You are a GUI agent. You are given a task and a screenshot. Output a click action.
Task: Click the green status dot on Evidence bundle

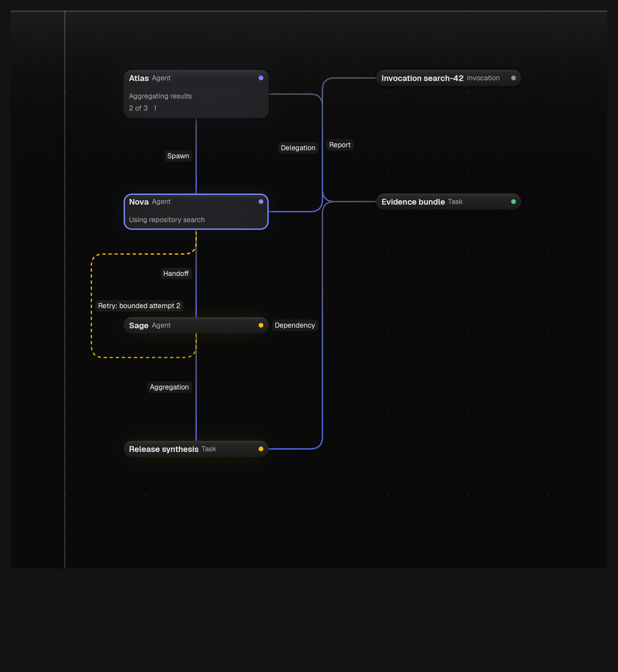click(514, 202)
